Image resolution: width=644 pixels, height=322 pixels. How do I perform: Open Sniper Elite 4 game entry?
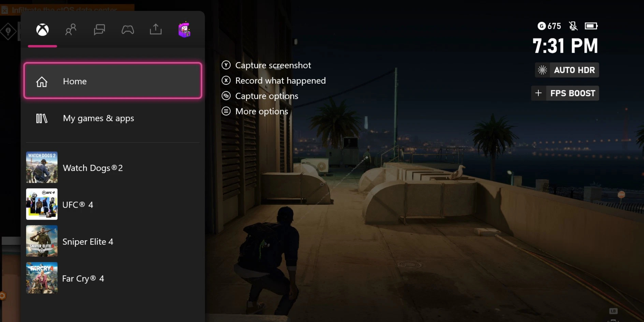[113, 241]
